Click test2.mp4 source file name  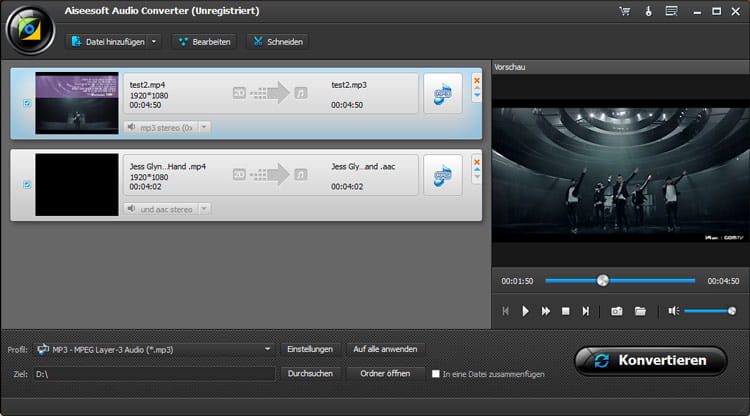click(x=147, y=85)
